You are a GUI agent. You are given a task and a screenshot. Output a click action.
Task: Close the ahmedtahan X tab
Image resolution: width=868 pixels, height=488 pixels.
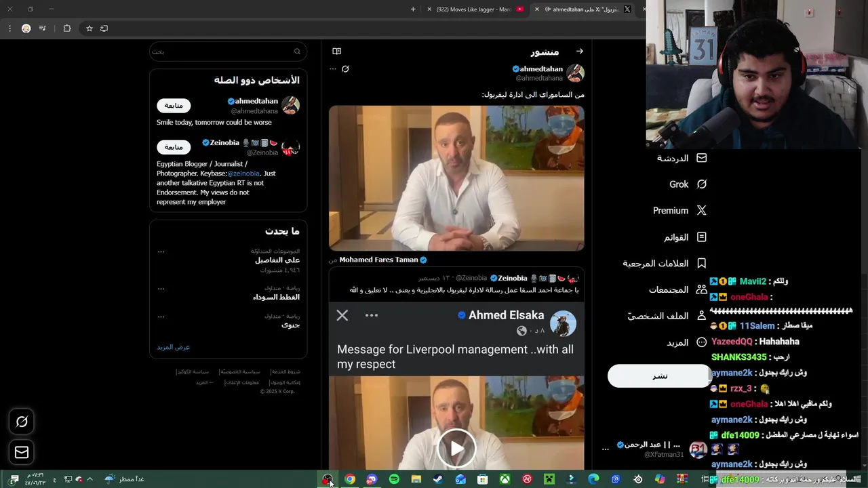tap(537, 9)
